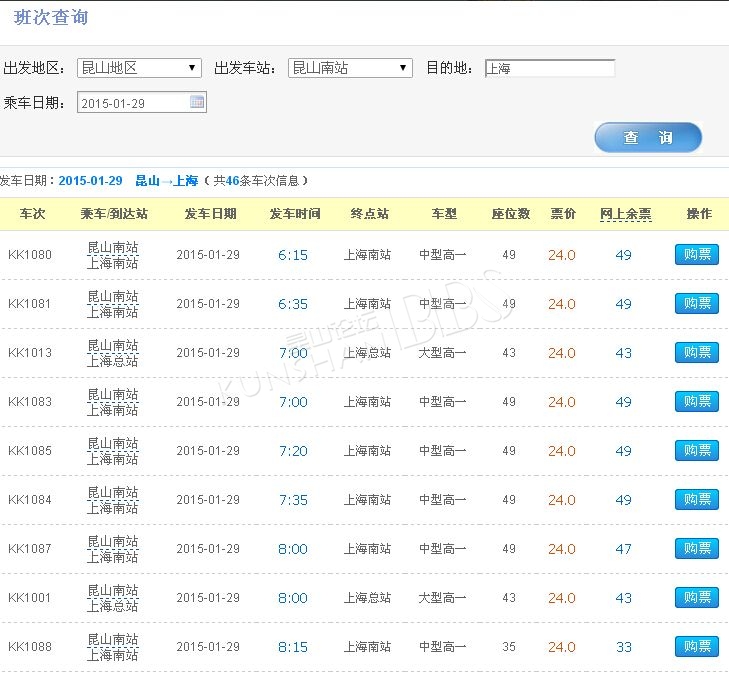Buy ticket for train KK1084

click(696, 500)
